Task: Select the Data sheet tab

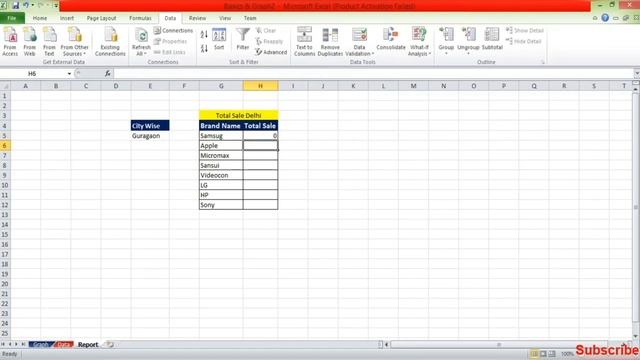Action: click(63, 345)
